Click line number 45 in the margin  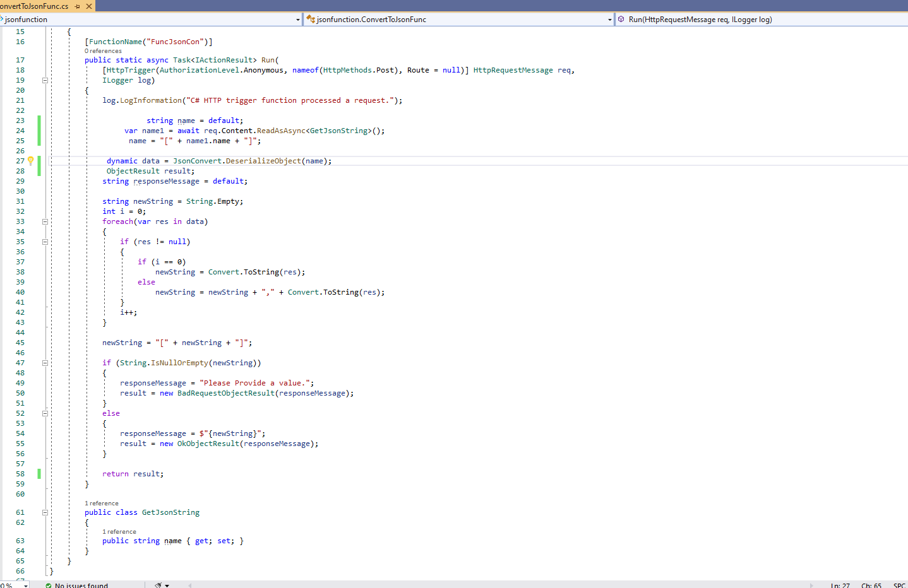[20, 343]
